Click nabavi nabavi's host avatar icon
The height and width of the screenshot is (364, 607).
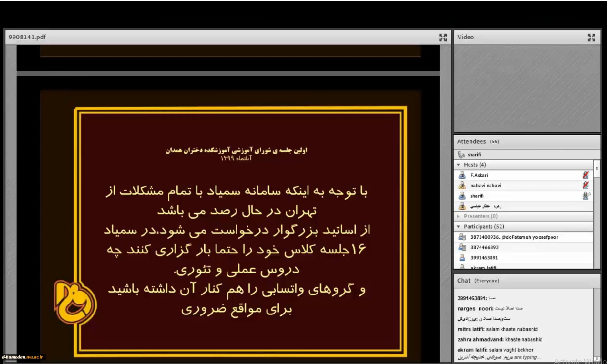[x=462, y=185]
